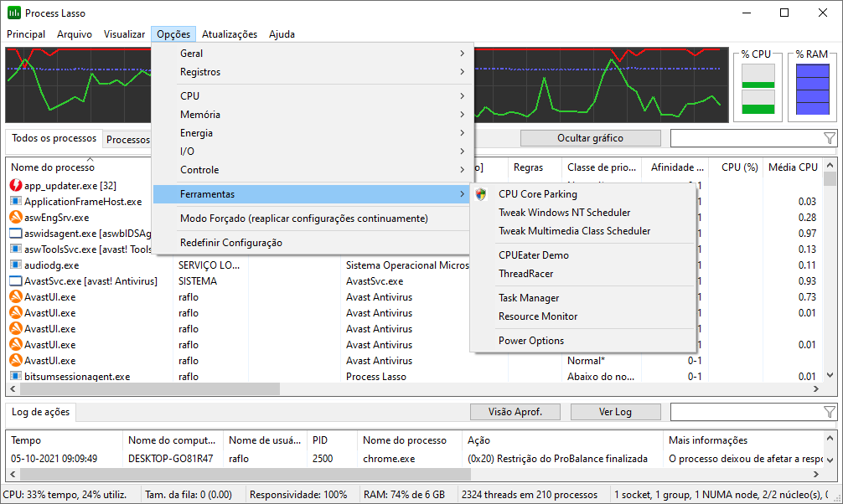
Task: Open Power Options from tools submenu
Action: point(531,341)
